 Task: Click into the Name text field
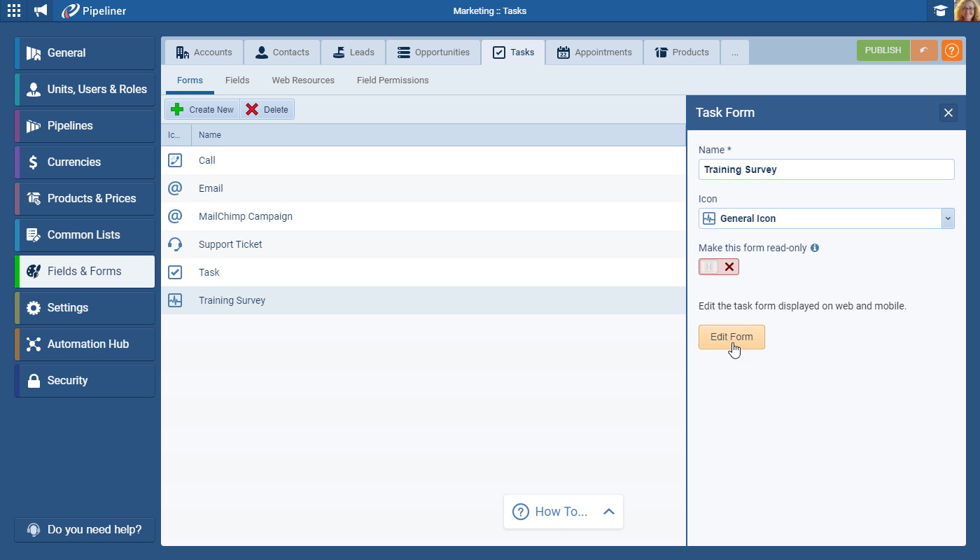coord(826,169)
